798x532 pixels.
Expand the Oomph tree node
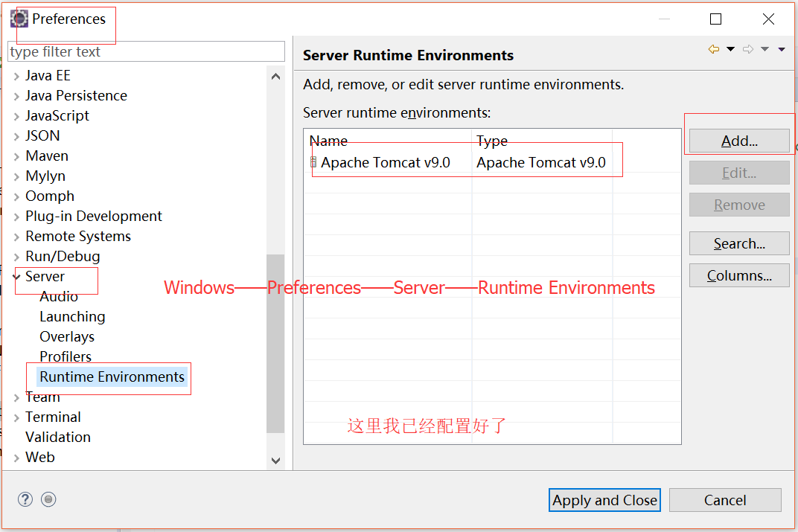[16, 197]
